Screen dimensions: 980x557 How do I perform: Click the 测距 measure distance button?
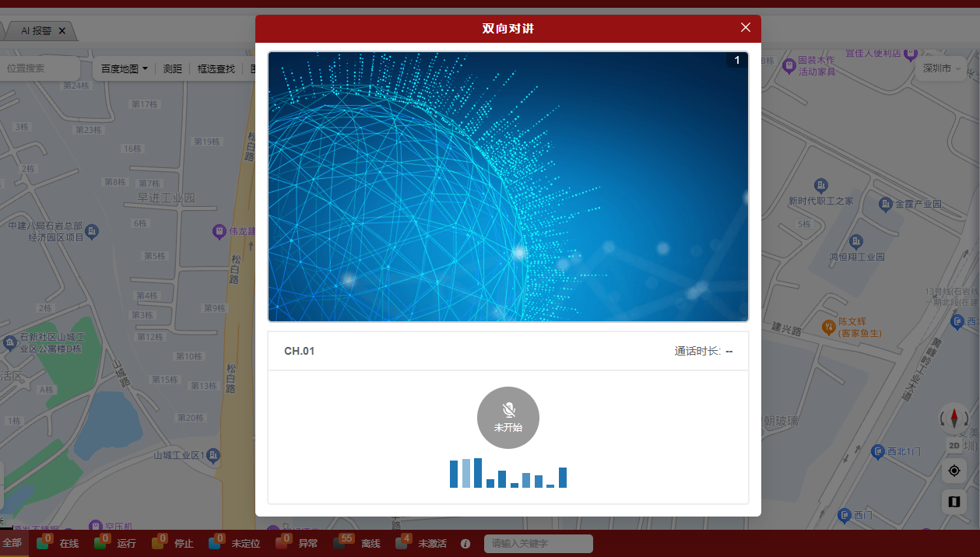[x=173, y=68]
